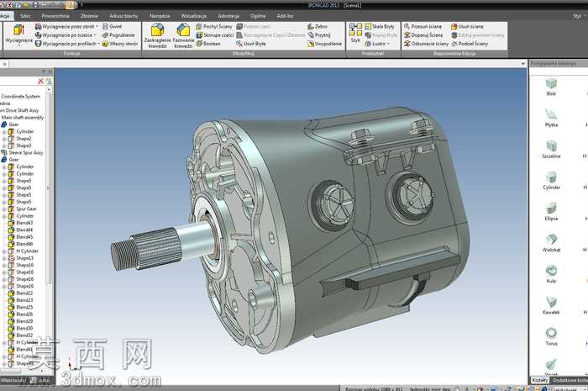Select the Żebro rib tool
This screenshot has height=391, width=588.
click(318, 27)
